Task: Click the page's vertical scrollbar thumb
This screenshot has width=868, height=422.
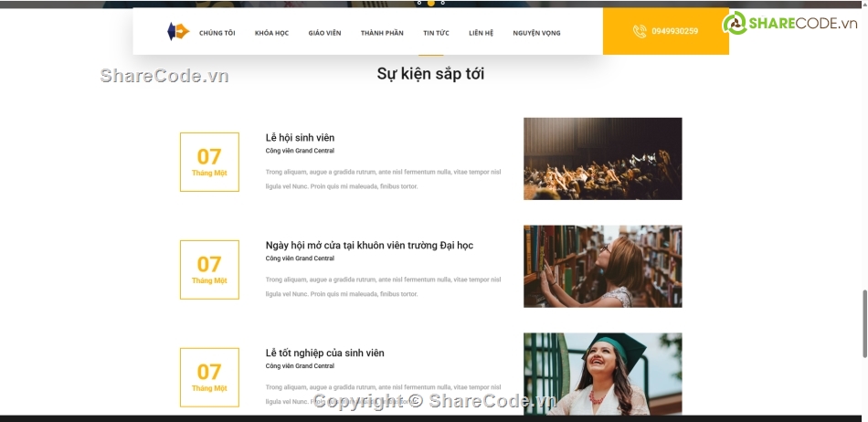Action: coord(864,323)
